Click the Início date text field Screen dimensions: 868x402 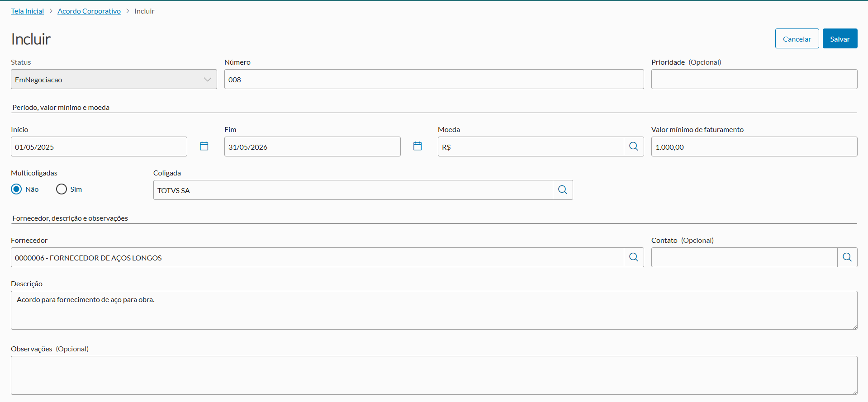tap(99, 147)
